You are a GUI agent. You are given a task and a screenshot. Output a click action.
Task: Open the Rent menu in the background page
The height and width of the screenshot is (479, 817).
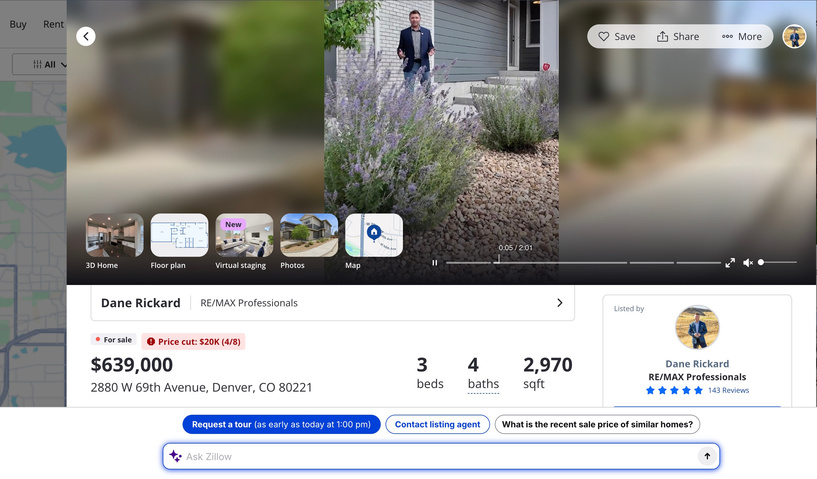53,24
